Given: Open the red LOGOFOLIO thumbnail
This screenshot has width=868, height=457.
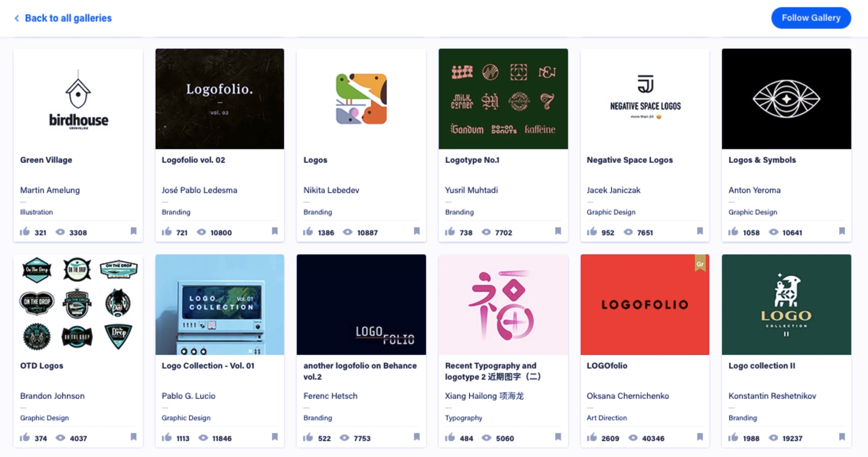Looking at the screenshot, I should click(644, 304).
